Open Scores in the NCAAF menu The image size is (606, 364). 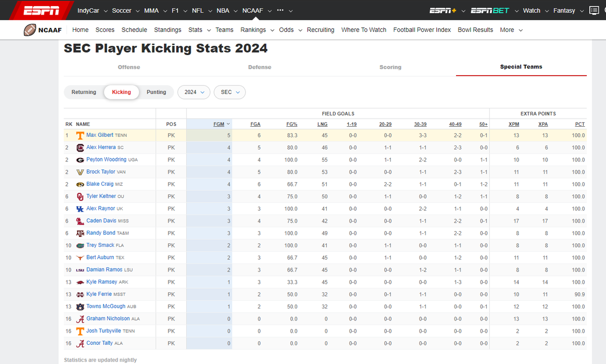[x=105, y=30]
